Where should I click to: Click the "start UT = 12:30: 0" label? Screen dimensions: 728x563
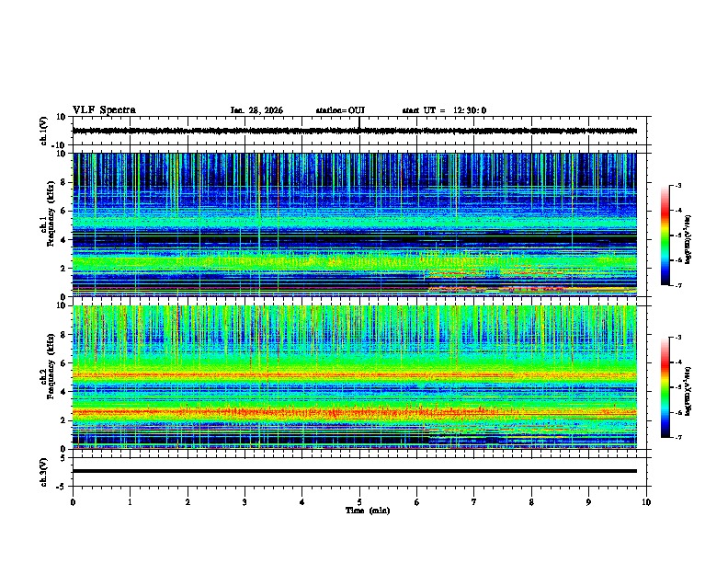point(444,110)
